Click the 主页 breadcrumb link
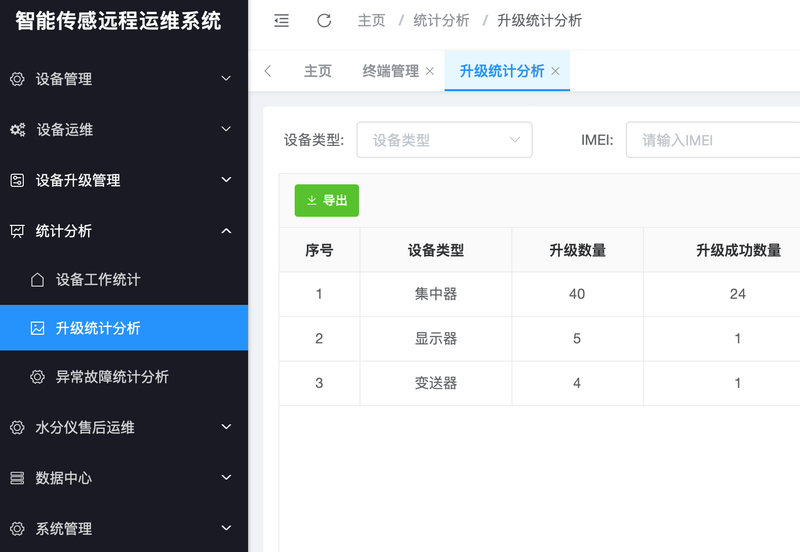 click(371, 20)
